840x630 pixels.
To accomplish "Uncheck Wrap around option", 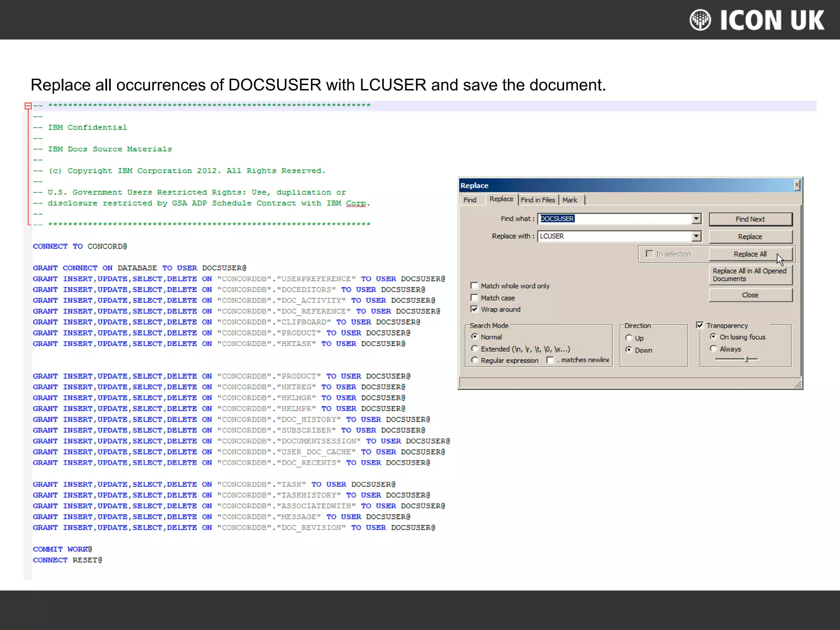I will [475, 309].
